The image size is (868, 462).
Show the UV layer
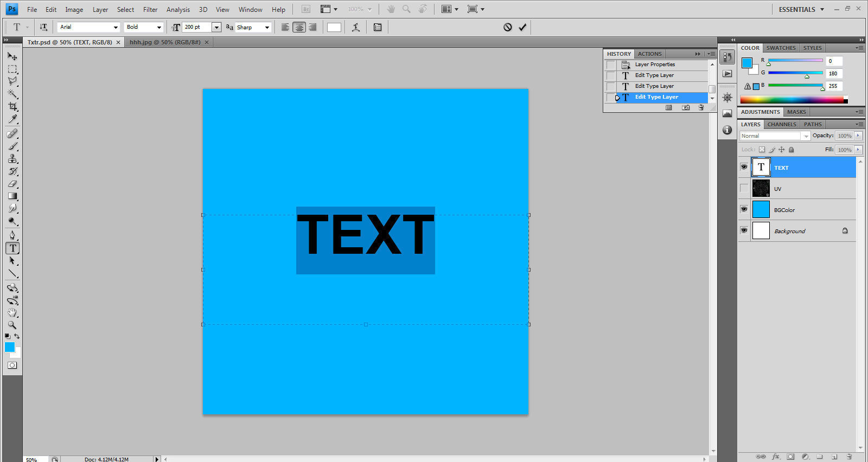click(x=744, y=188)
